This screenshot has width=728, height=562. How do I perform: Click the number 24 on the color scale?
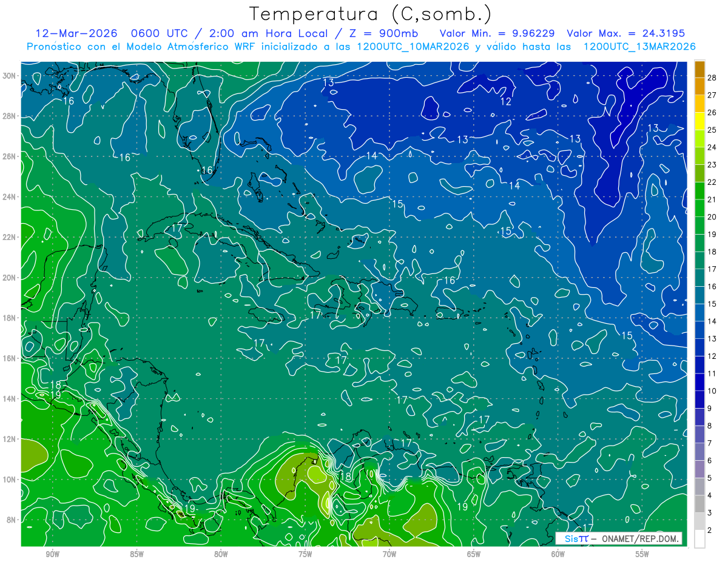pyautogui.click(x=712, y=147)
